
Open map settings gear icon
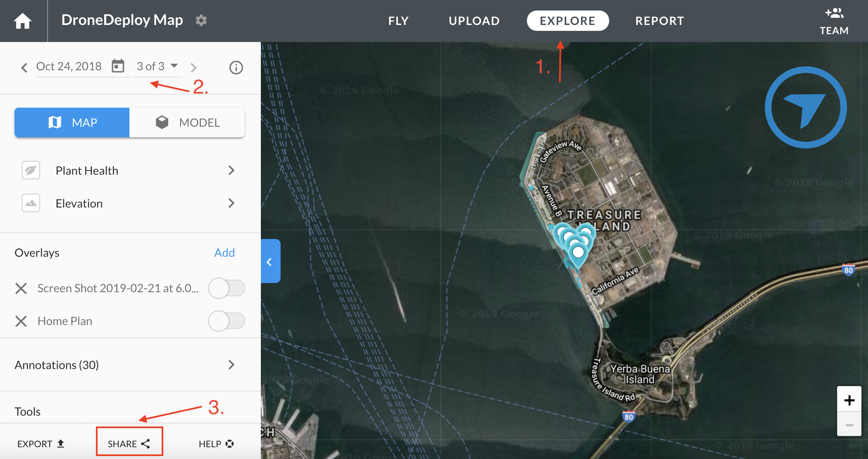coord(201,20)
